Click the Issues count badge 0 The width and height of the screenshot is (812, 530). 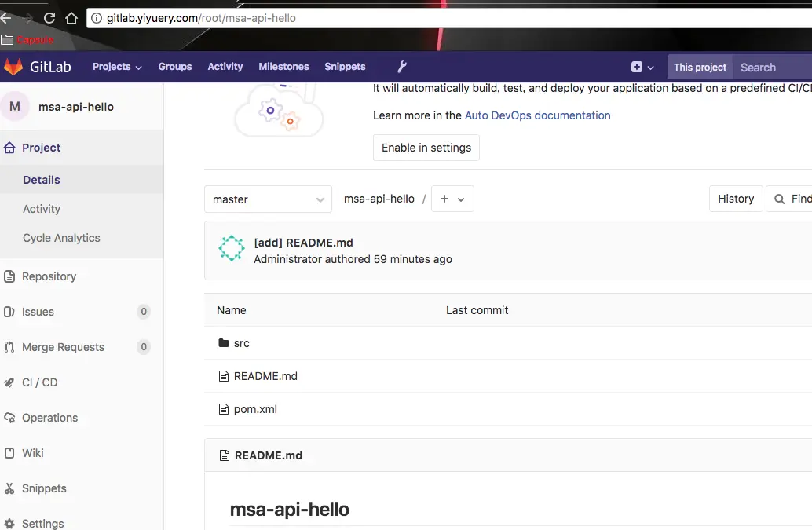(x=144, y=312)
